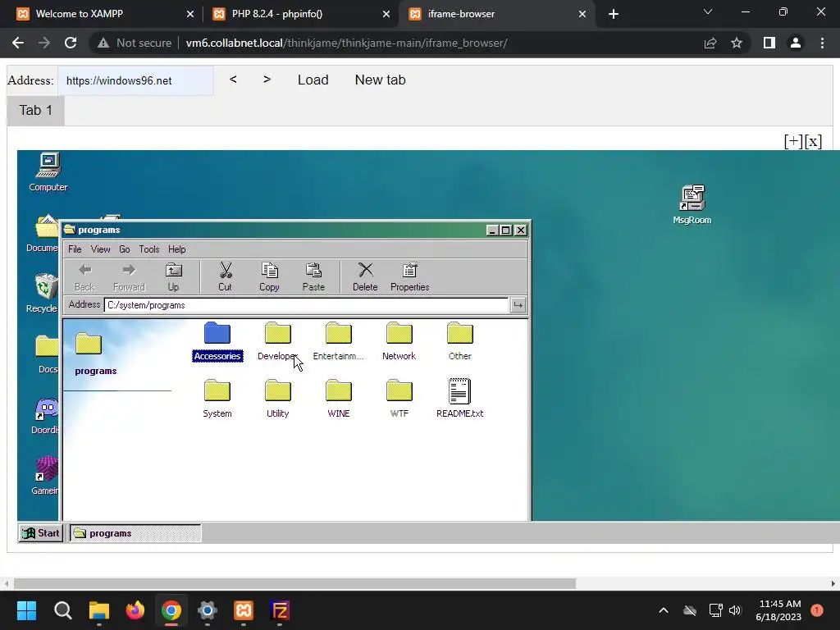Open the MsgRoom desktop shortcut
The height and width of the screenshot is (630, 840).
click(692, 204)
